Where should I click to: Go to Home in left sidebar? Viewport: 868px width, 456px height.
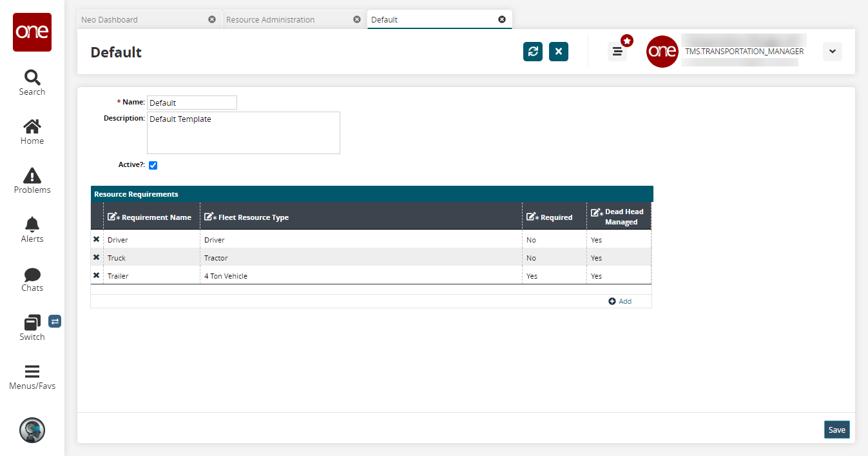point(32,127)
